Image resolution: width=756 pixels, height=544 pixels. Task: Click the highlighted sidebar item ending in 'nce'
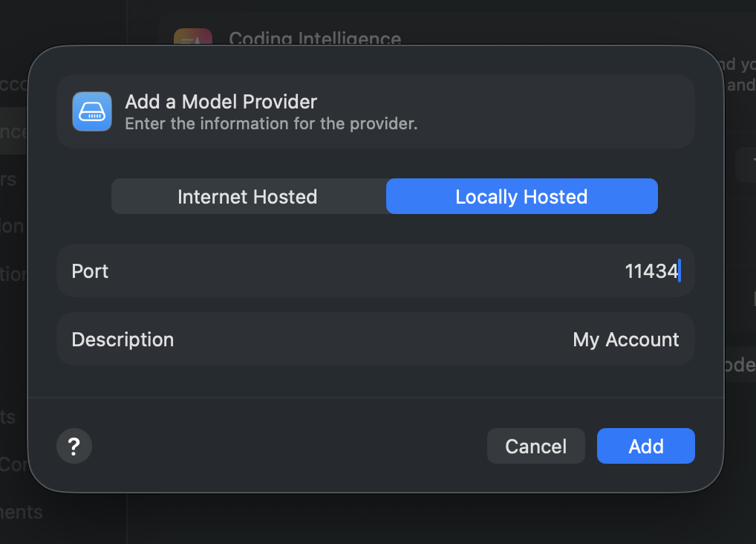(14, 131)
